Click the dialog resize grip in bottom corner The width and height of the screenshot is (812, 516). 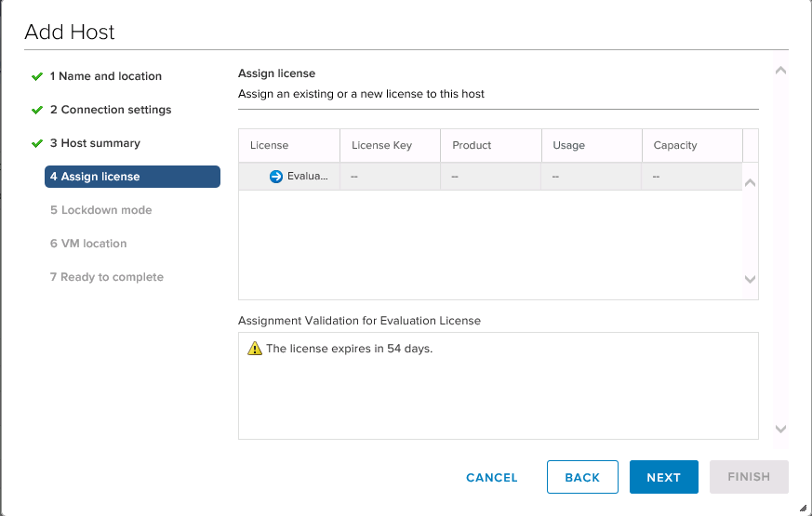pyautogui.click(x=803, y=508)
